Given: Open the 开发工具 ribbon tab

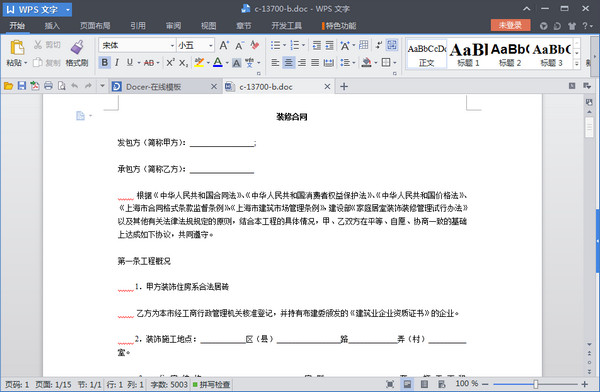Looking at the screenshot, I should pyautogui.click(x=287, y=26).
